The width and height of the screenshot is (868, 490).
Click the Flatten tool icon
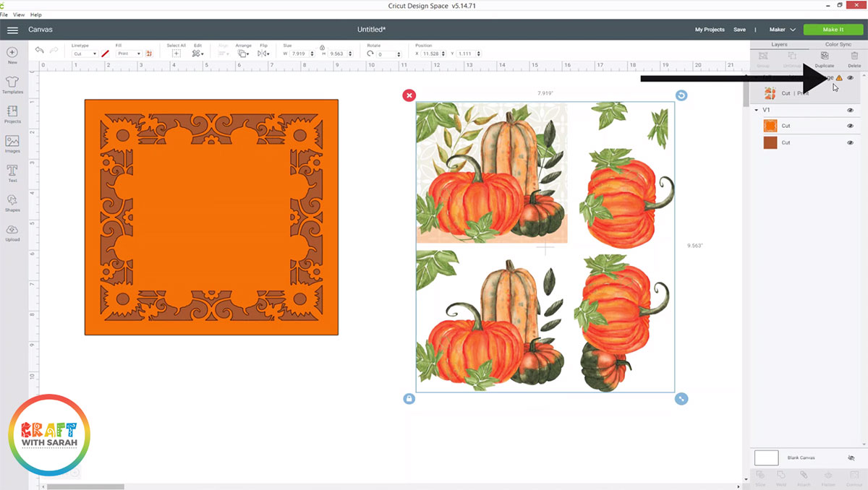828,476
